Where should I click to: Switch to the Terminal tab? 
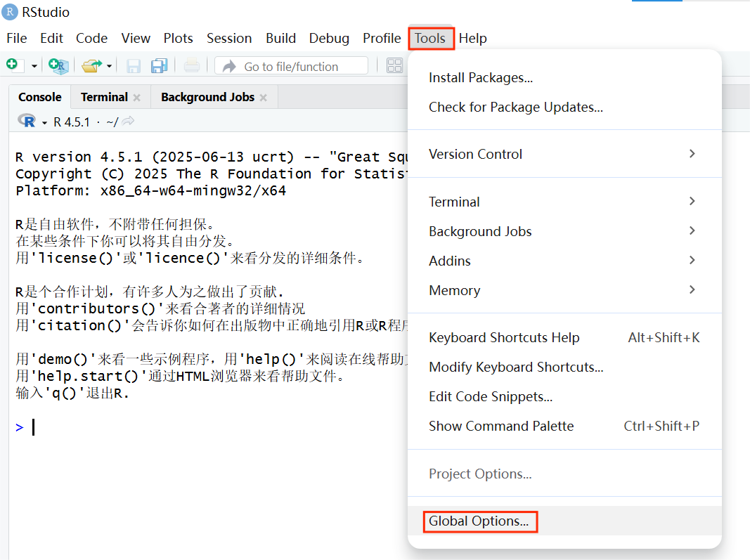[104, 97]
